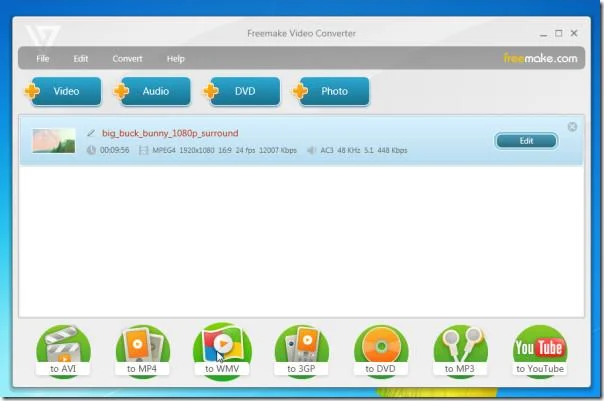The width and height of the screenshot is (604, 401).
Task: Click the film strip video info icon
Action: click(x=143, y=150)
